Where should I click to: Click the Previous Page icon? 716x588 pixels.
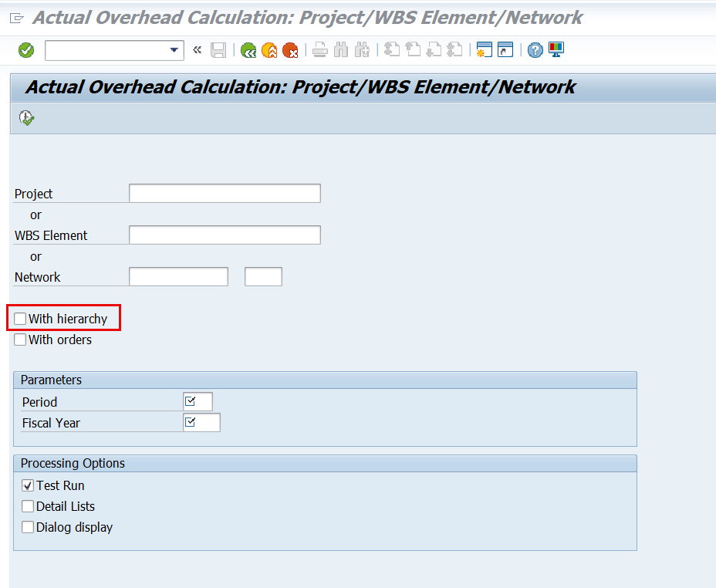(x=413, y=49)
